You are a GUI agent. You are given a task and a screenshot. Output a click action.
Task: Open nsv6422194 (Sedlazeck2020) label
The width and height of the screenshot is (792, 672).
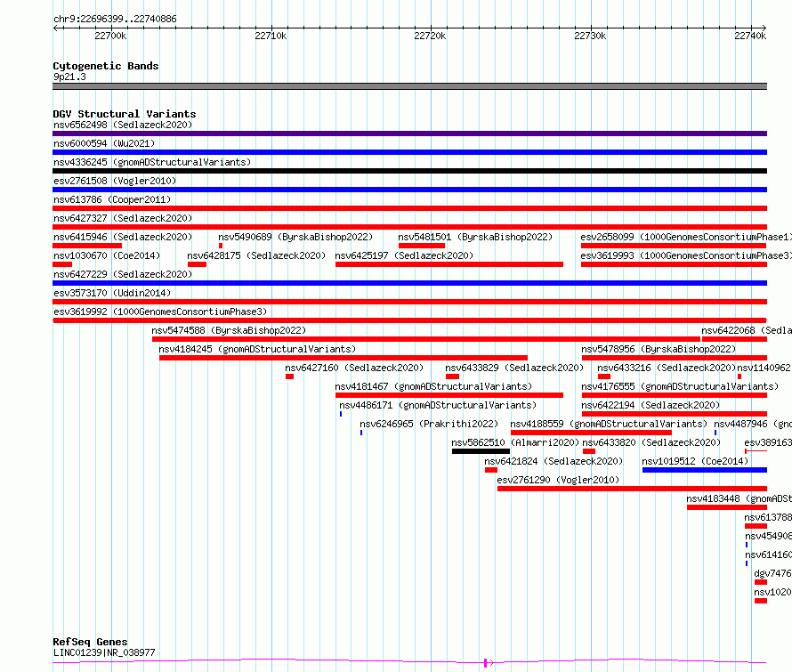(651, 405)
